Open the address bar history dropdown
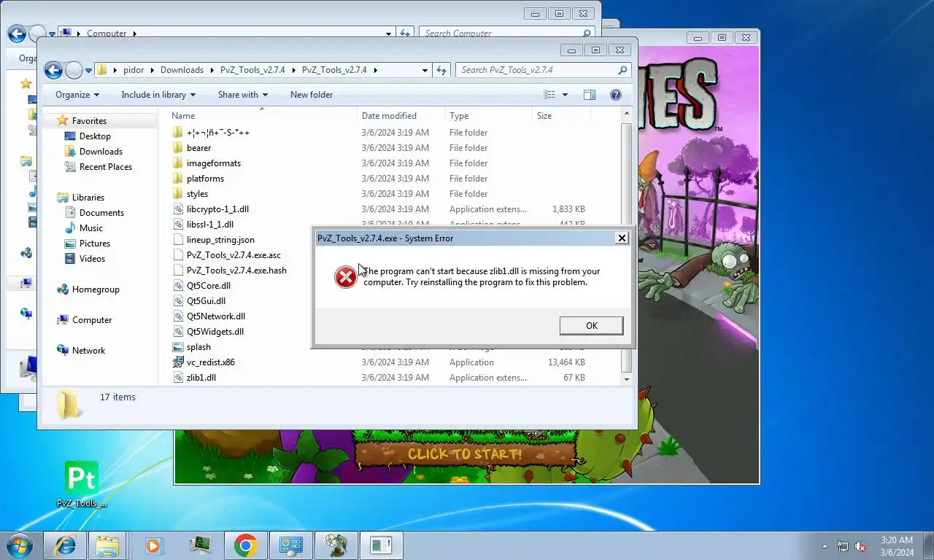The image size is (934, 560). point(425,71)
